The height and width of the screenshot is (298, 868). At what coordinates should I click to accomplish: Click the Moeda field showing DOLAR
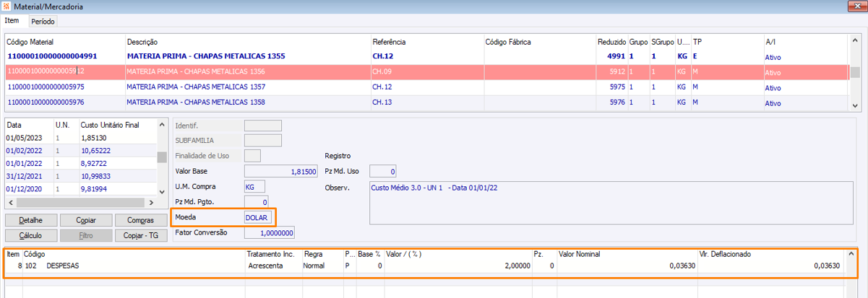[258, 218]
